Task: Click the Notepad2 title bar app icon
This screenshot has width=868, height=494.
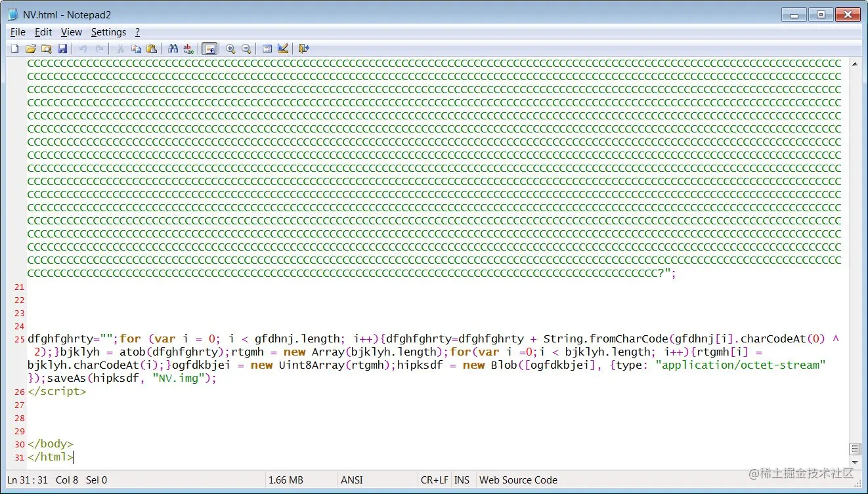Action: (14, 14)
